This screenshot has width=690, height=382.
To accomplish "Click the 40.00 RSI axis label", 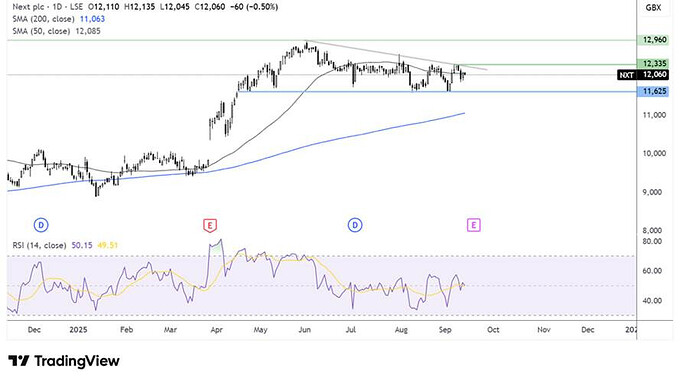I will tap(652, 301).
